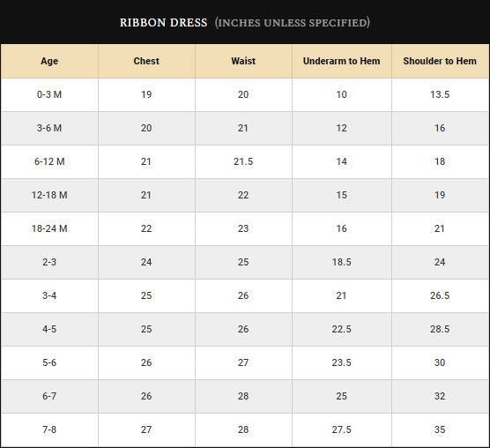Select the '2-3' age cell
Screen dimensions: 490x448
click(x=49, y=262)
